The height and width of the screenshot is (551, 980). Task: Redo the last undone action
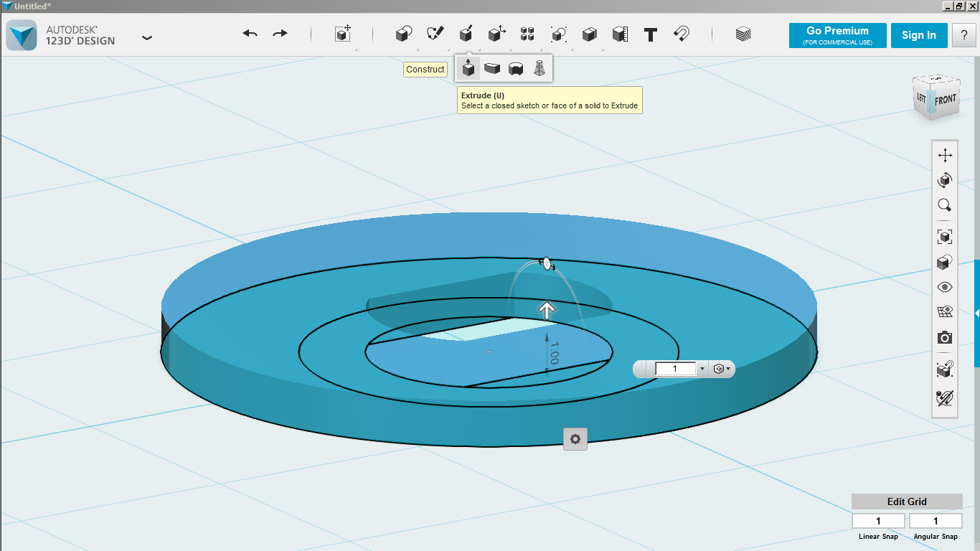point(281,34)
